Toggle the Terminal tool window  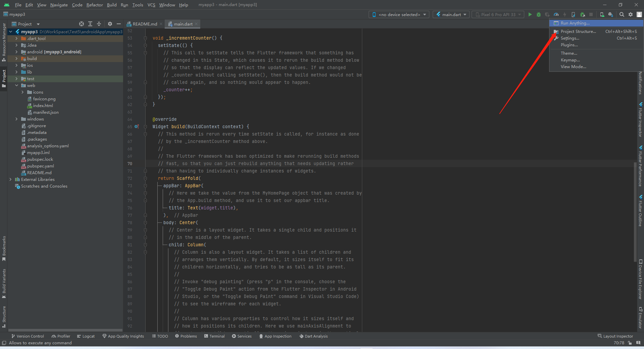point(214,336)
